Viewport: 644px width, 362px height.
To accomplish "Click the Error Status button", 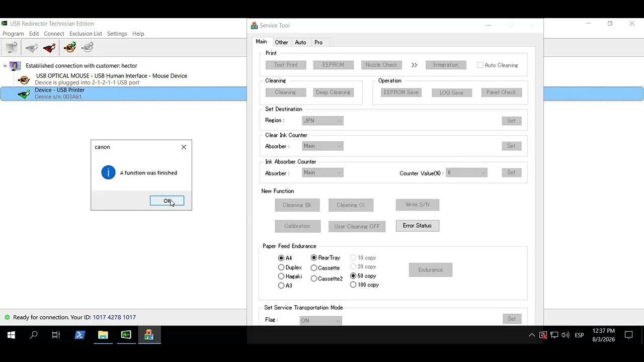I will [x=417, y=226].
